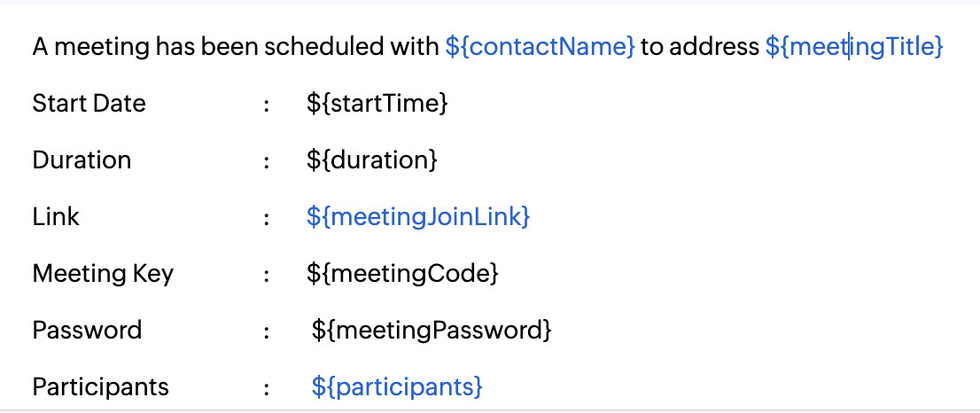Click the Duration label
Image resolution: width=980 pixels, height=413 pixels.
pyautogui.click(x=82, y=160)
